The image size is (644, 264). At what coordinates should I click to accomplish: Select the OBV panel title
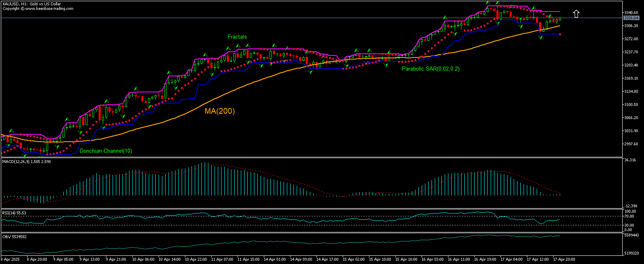tap(14, 237)
